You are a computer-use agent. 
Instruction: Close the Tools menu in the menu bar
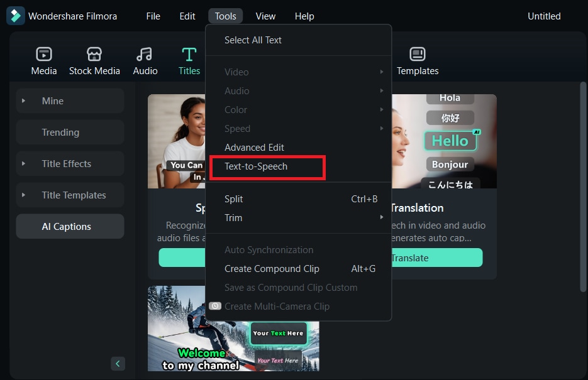coord(225,16)
